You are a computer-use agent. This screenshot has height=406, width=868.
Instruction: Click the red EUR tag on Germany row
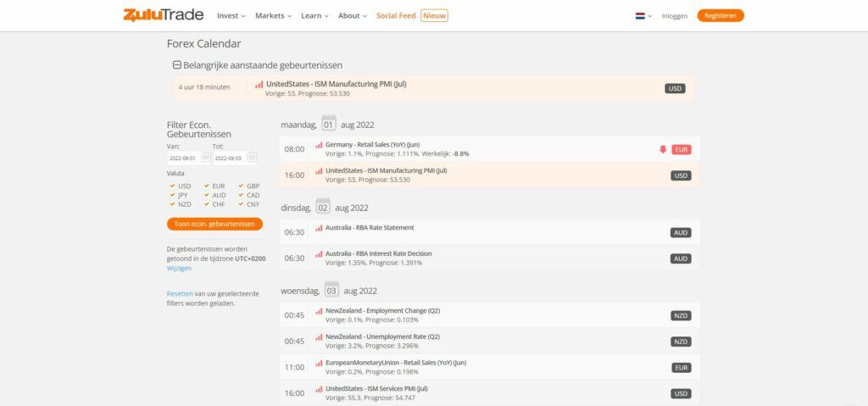tap(681, 149)
